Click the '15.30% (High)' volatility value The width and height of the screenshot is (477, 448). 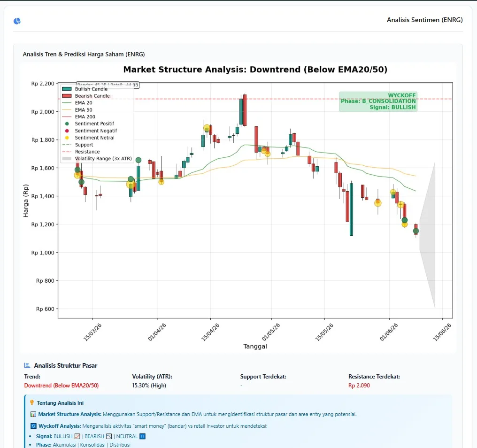(149, 386)
